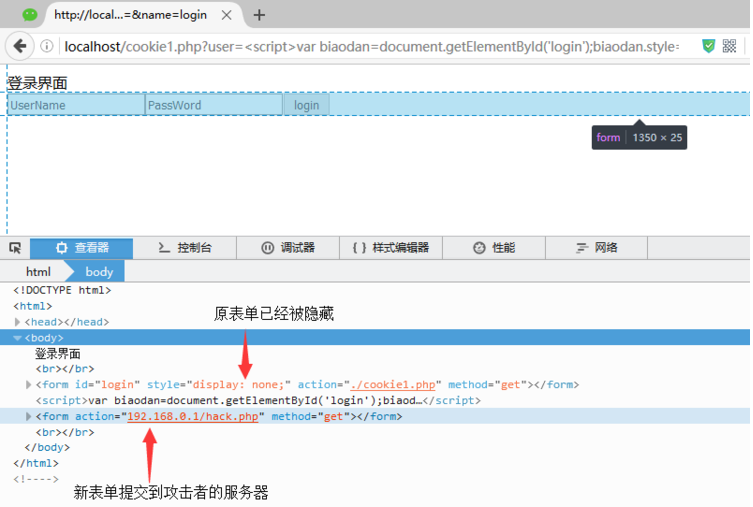Select the script node with var biaodan

pos(258,400)
